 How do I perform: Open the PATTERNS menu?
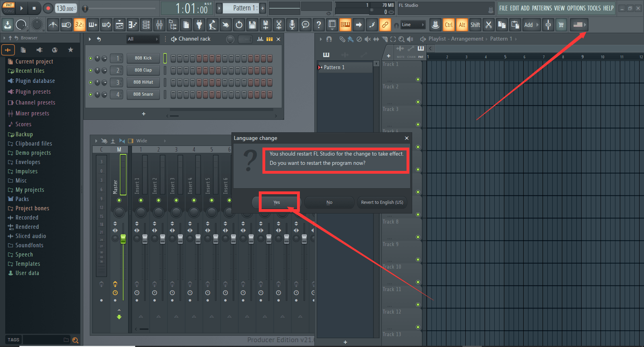(542, 8)
